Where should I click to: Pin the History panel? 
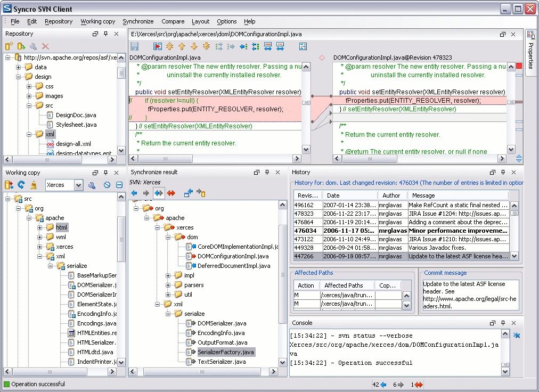click(x=502, y=173)
